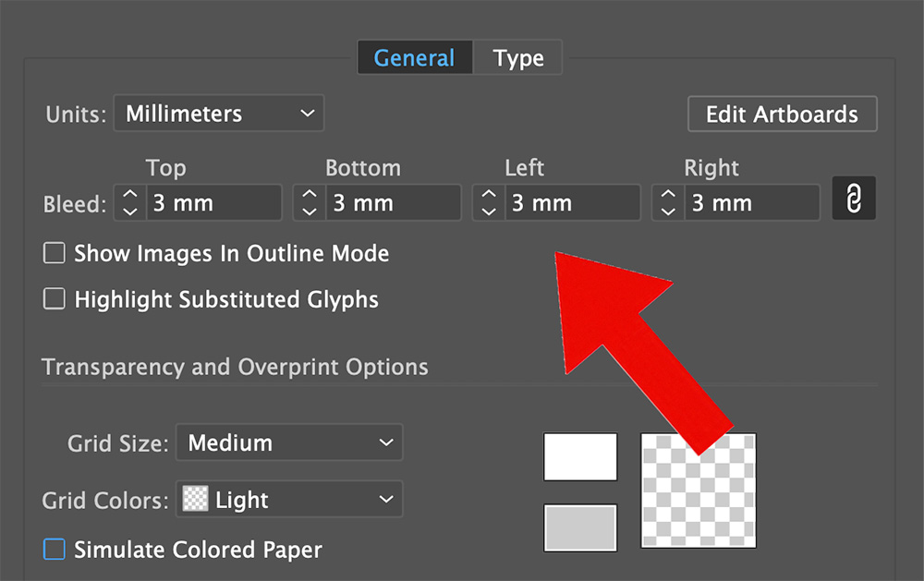Toggle Highlight Substituted Glyphs checkbox

(x=55, y=299)
